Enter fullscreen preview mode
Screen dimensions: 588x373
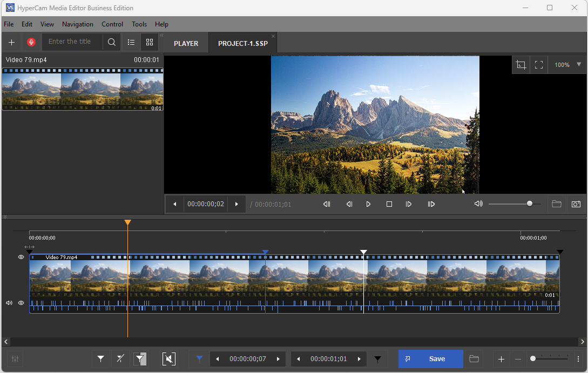point(538,65)
